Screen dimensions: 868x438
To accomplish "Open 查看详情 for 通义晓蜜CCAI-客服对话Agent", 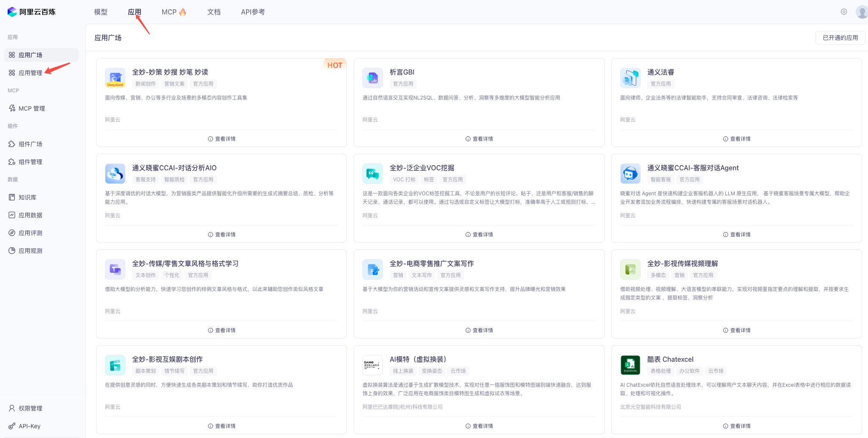I will click(737, 235).
